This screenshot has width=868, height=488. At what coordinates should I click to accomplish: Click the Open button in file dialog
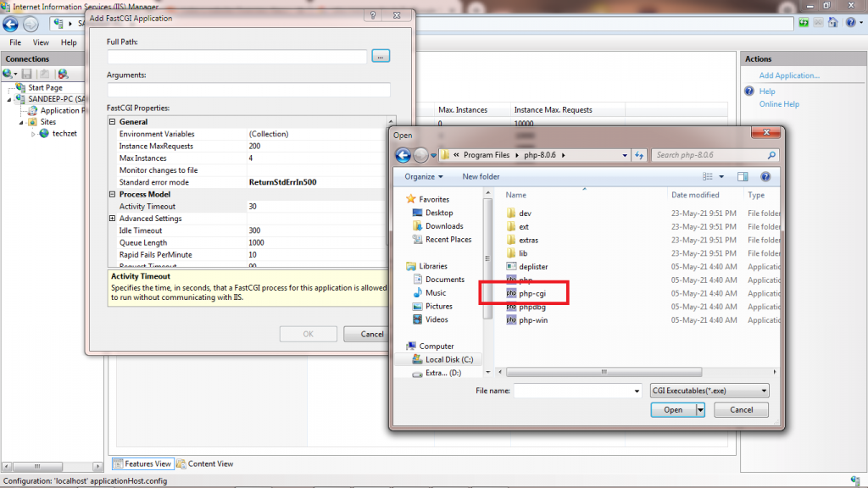(x=673, y=410)
